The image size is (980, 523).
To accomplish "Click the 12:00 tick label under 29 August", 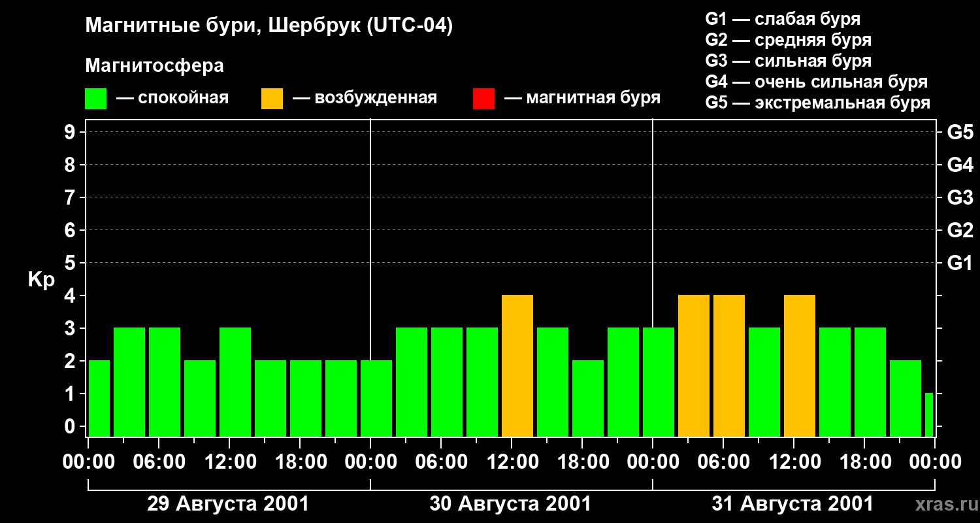I will pos(229,462).
